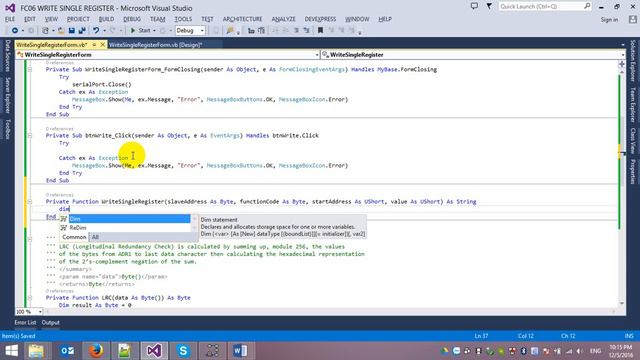Click into the Quick Launch search box
640x360 pixels.
point(544,6)
